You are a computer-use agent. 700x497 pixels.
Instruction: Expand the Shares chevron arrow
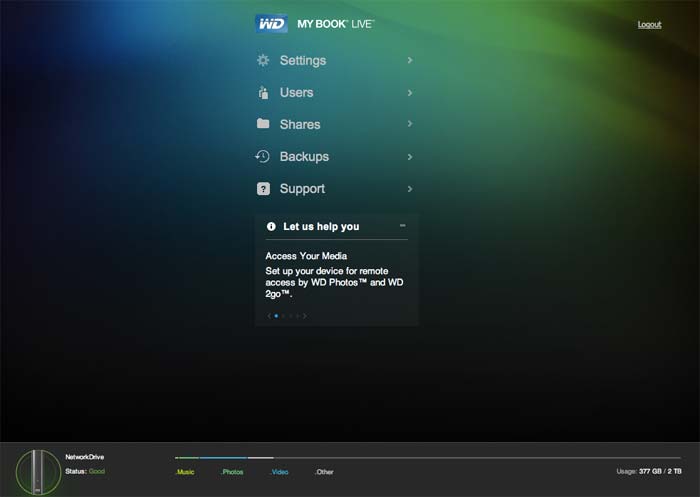pyautogui.click(x=410, y=124)
